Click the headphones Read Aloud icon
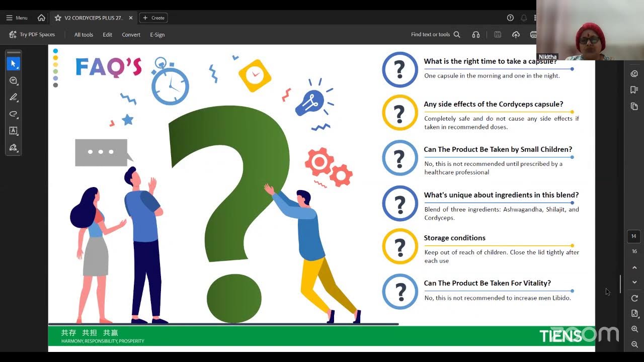The width and height of the screenshot is (644, 362). pyautogui.click(x=476, y=35)
